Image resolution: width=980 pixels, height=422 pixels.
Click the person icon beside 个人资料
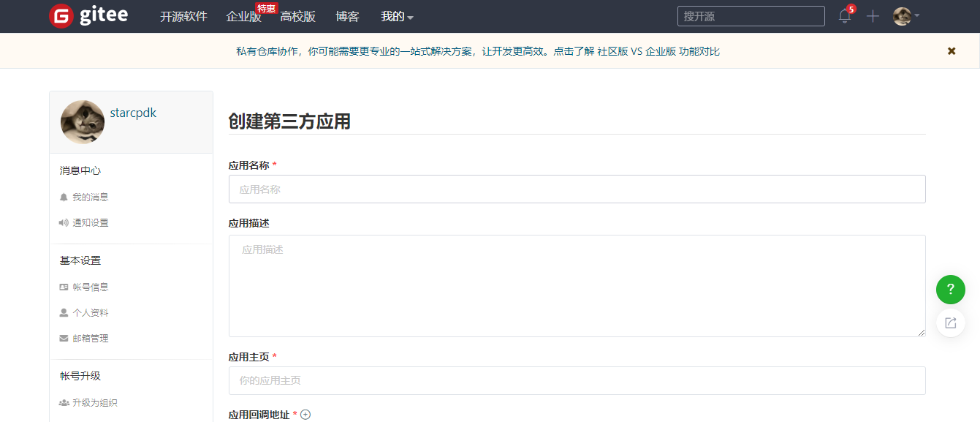click(x=64, y=313)
